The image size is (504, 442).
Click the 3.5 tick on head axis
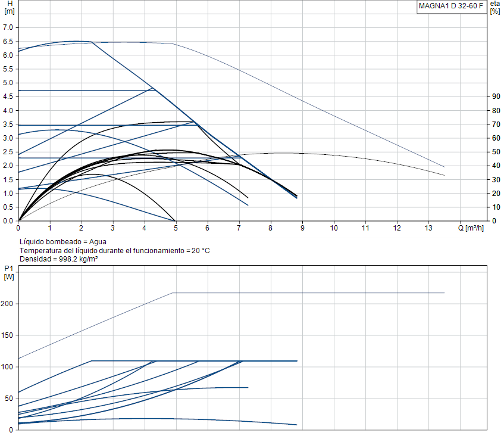click(8, 124)
